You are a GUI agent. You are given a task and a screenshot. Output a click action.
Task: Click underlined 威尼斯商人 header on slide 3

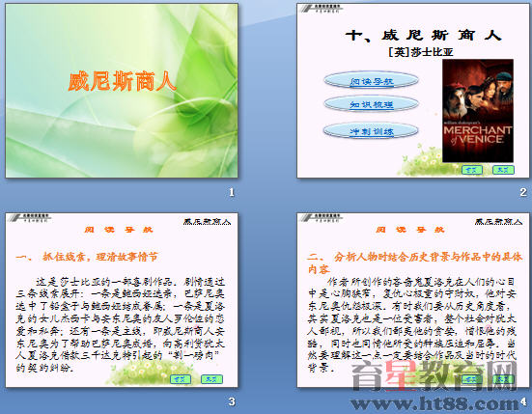coord(207,222)
